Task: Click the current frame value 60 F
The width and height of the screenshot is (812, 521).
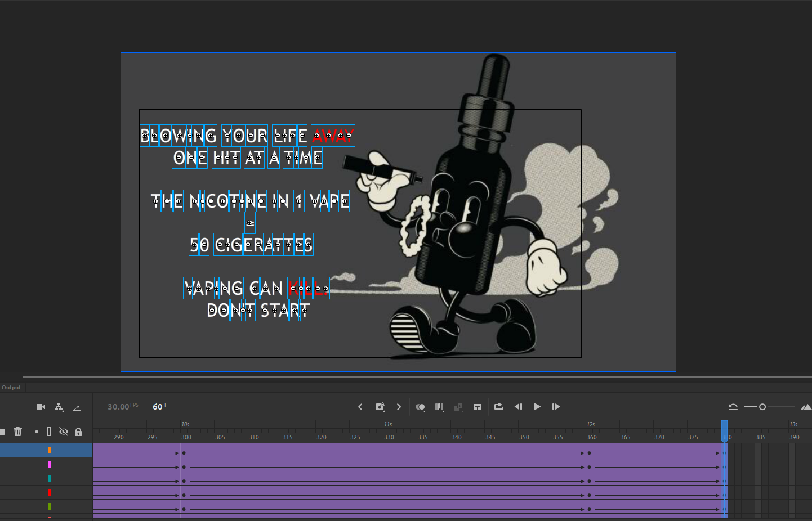Action: [160, 406]
